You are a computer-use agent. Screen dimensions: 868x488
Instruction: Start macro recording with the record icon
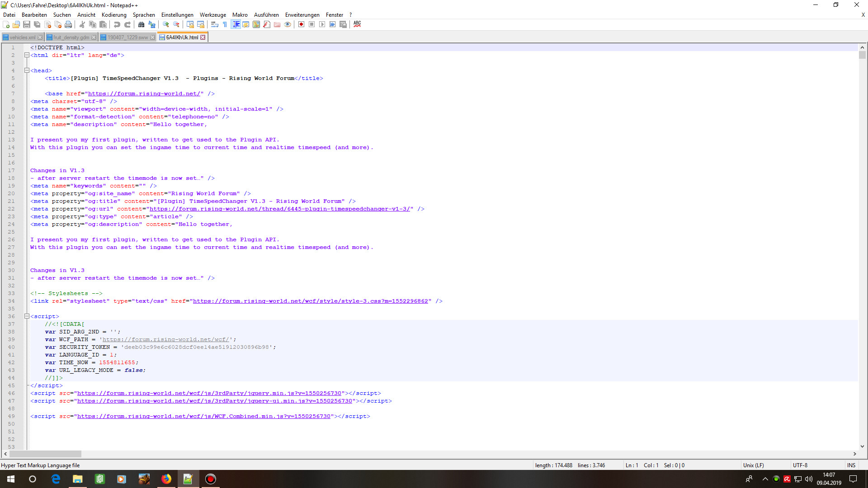tap(301, 24)
